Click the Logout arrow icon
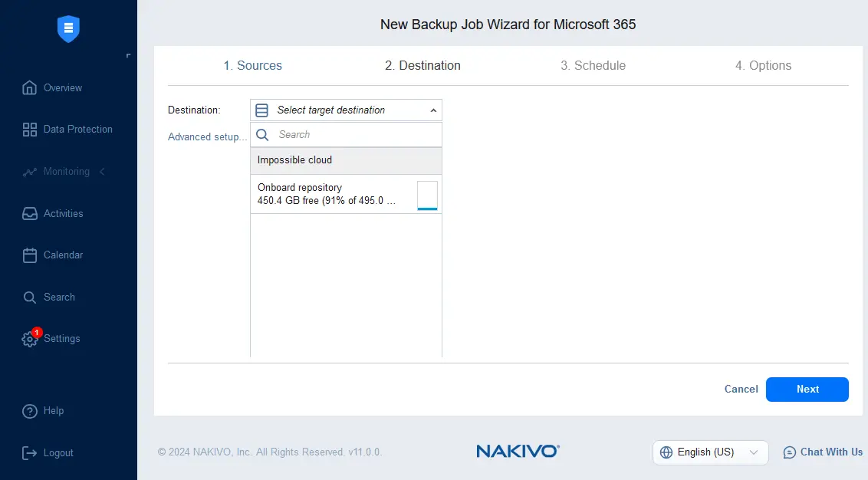Image resolution: width=868 pixels, height=480 pixels. (29, 453)
